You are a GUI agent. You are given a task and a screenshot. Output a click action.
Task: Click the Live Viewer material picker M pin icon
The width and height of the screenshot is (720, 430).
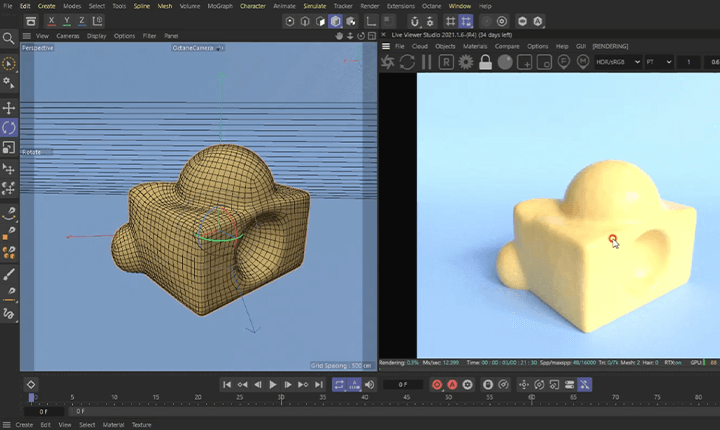pyautogui.click(x=583, y=62)
